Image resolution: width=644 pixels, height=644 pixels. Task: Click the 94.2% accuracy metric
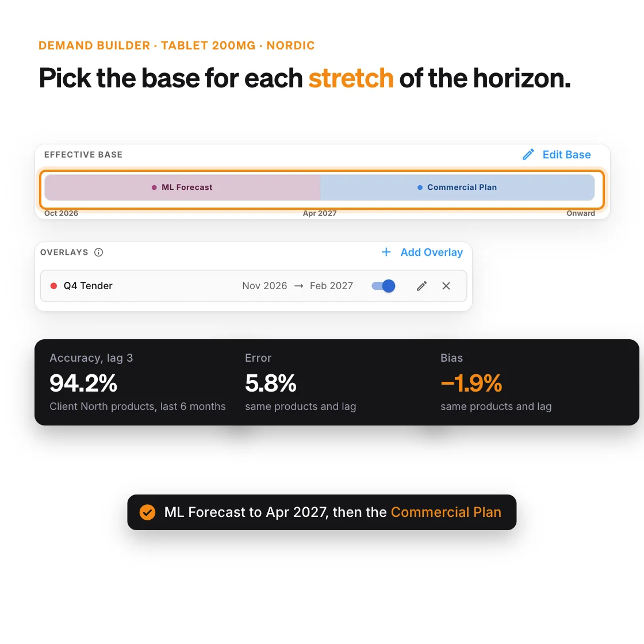click(83, 383)
